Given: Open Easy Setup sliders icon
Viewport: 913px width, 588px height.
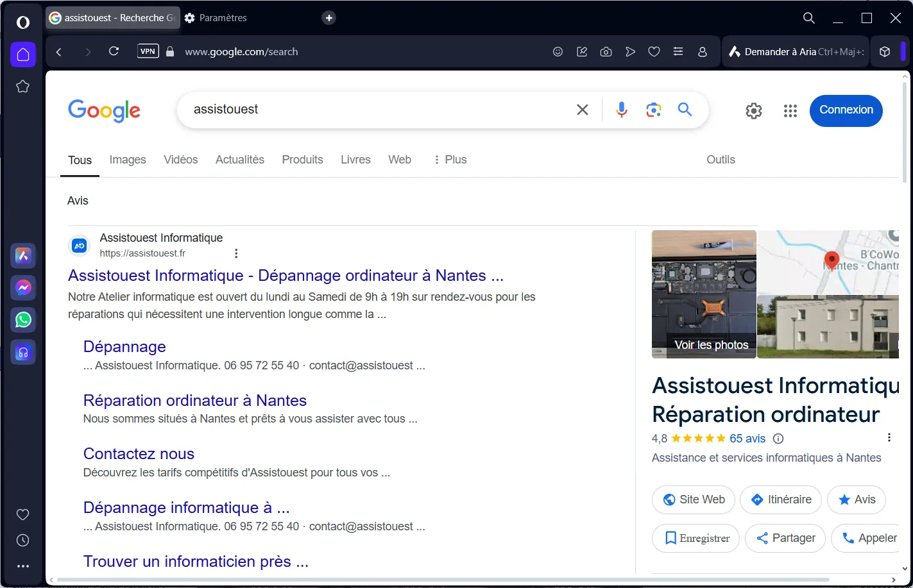Looking at the screenshot, I should [678, 52].
